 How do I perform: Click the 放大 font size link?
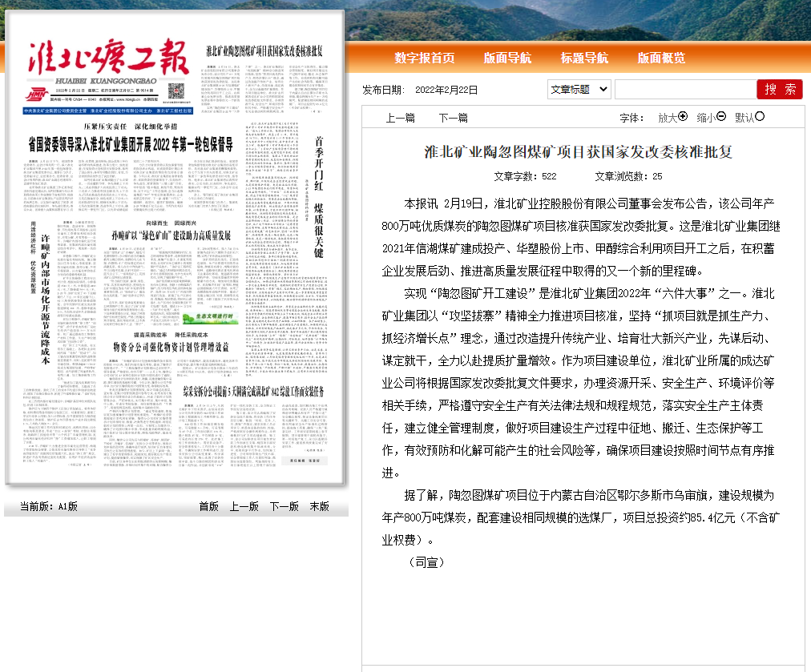(x=668, y=118)
